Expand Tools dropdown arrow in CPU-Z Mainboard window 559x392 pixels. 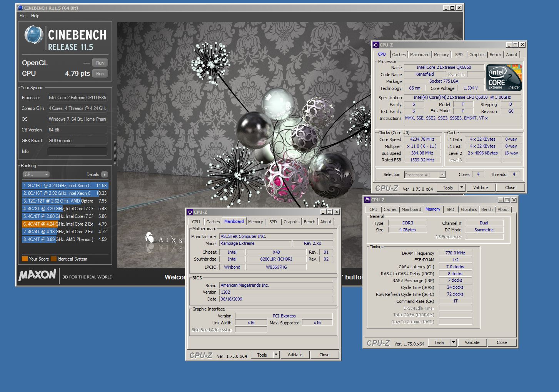(x=276, y=355)
